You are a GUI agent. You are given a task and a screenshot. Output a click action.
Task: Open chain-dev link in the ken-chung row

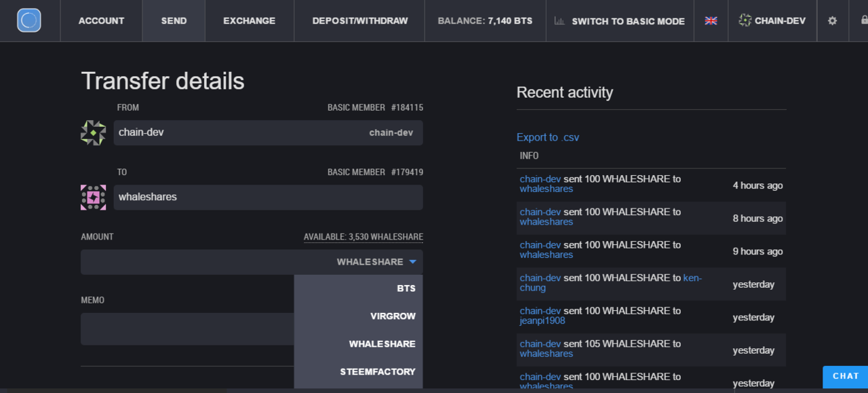click(540, 278)
